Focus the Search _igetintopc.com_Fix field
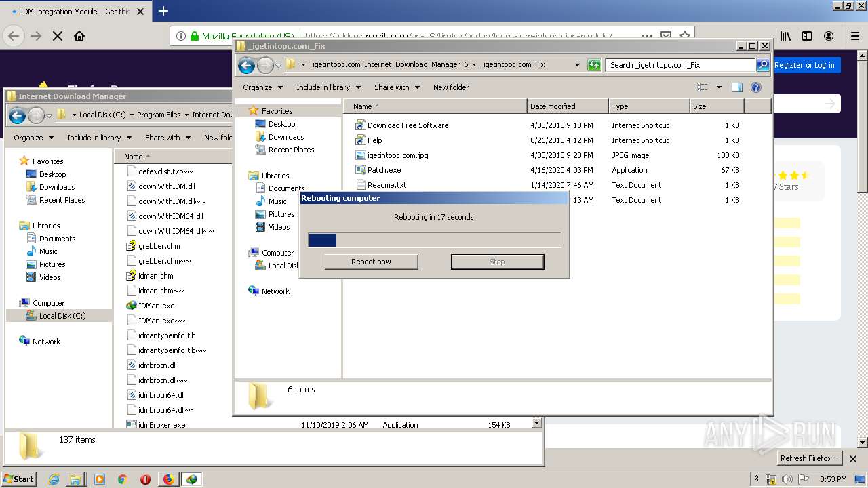Screen dimensions: 868x488 [680, 65]
